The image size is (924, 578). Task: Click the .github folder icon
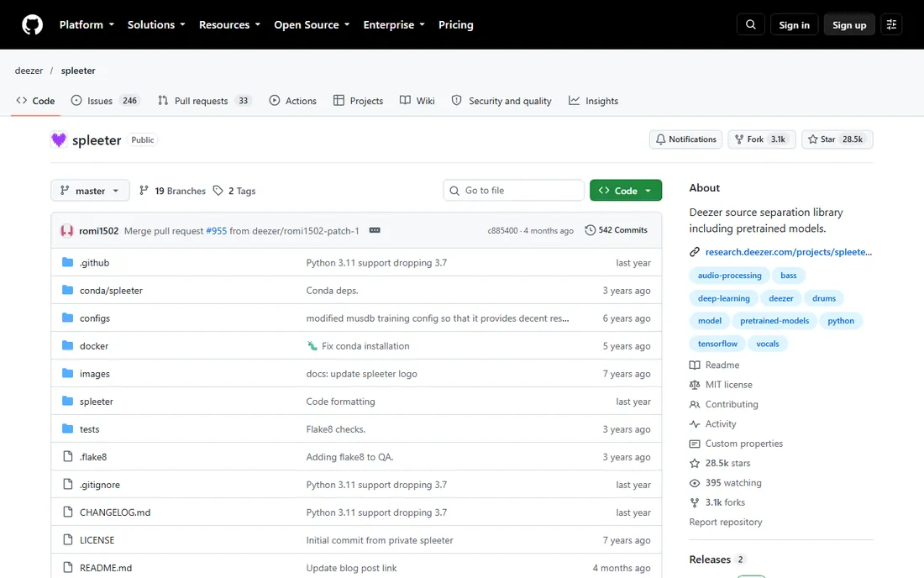tap(68, 262)
